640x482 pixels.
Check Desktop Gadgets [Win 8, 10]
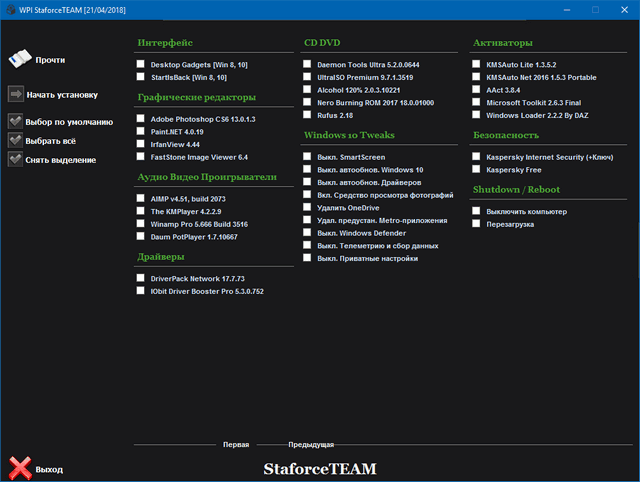pos(140,64)
